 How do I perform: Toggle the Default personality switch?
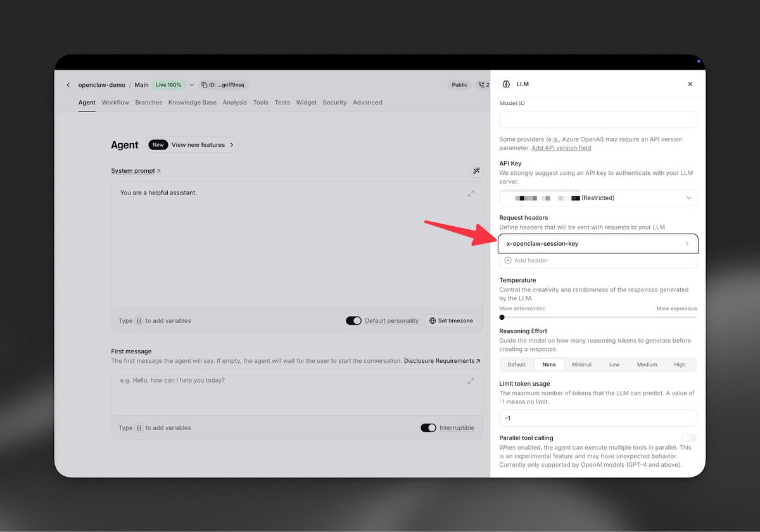tap(353, 320)
